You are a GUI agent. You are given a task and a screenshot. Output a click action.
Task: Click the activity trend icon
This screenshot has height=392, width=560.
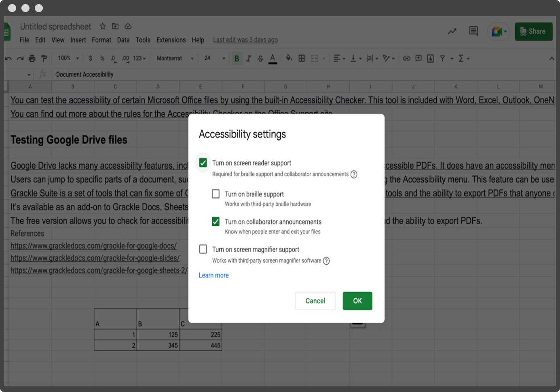452,31
